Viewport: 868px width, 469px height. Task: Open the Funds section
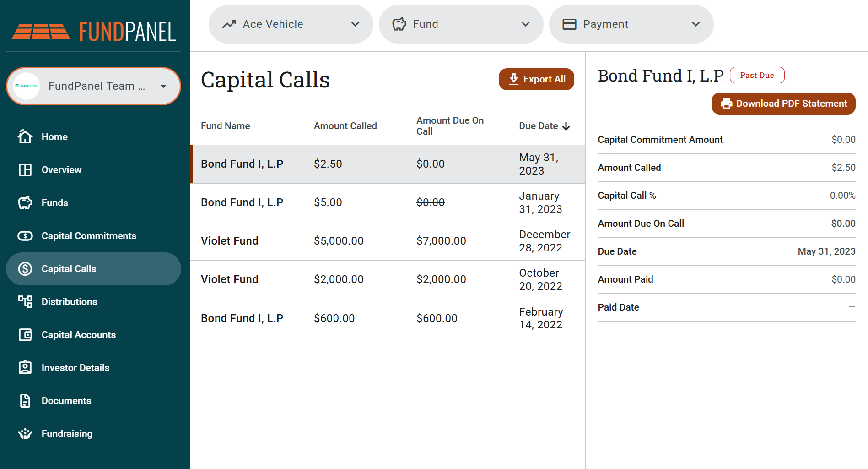click(x=93, y=203)
